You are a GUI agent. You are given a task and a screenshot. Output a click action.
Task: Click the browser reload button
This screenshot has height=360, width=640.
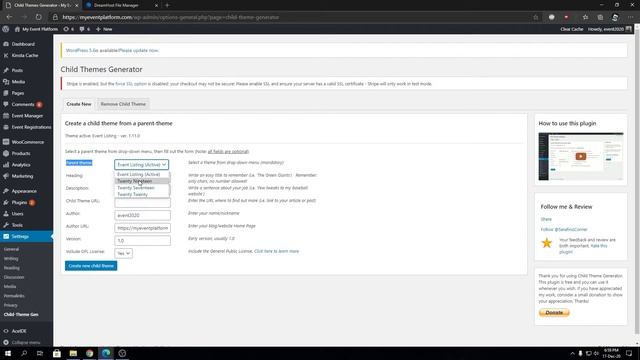pos(38,17)
